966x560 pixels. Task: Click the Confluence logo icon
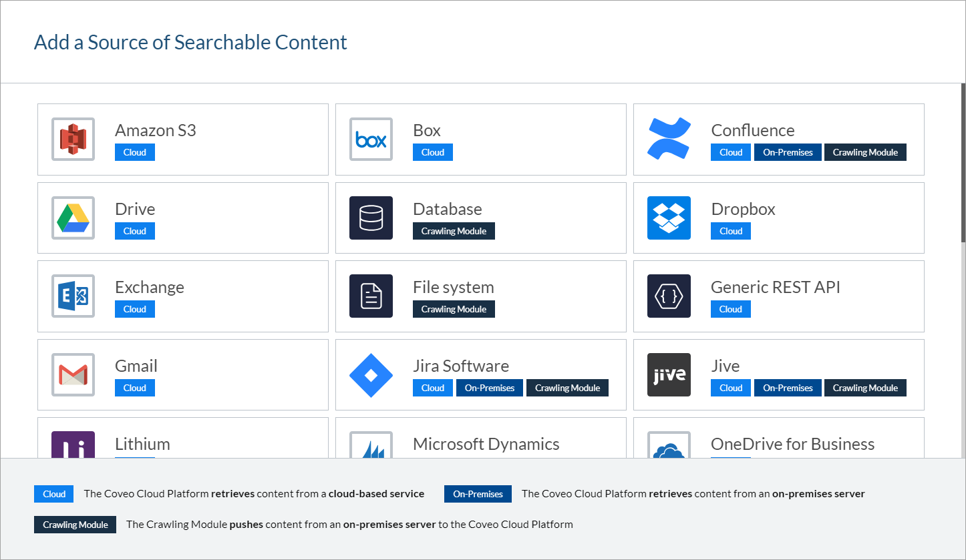[x=669, y=139]
